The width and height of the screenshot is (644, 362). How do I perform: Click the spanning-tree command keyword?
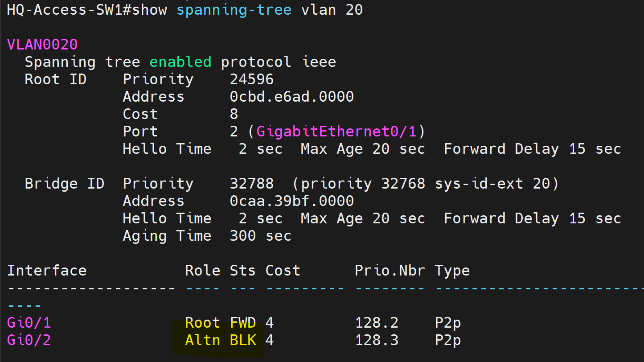pyautogui.click(x=234, y=11)
